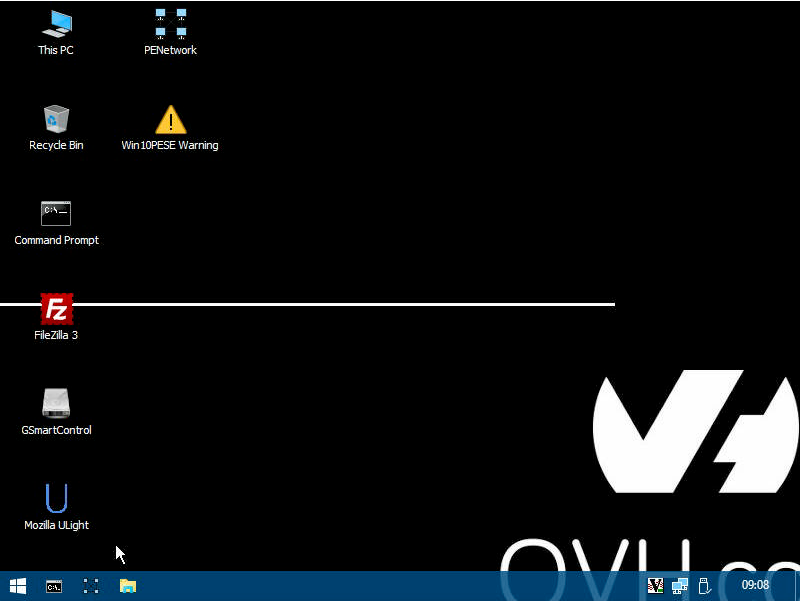Click the 'Mozilla ULight' label text
Viewport: 800px width, 601px height.
[56, 526]
